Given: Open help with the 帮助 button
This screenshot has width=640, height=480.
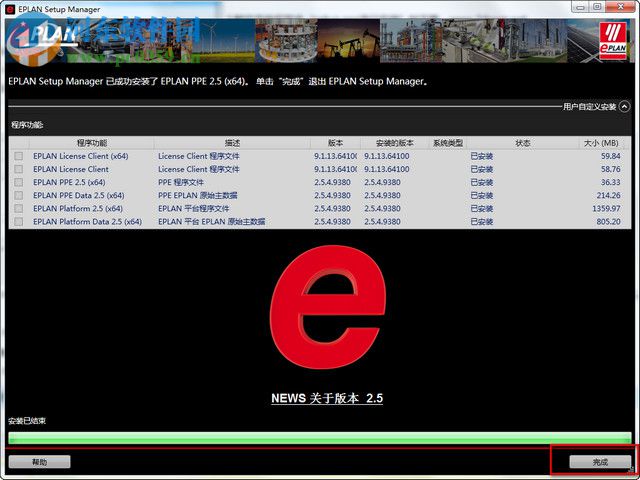Looking at the screenshot, I should pos(39,462).
